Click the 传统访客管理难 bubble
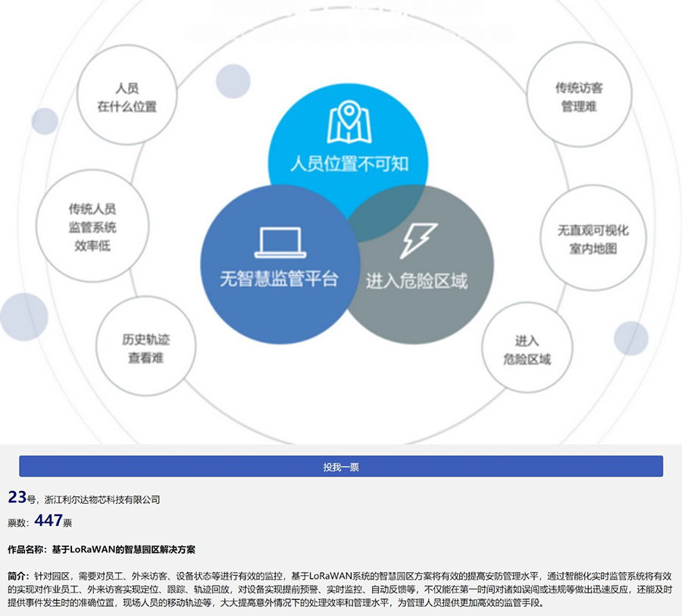This screenshot has width=682, height=616. click(x=579, y=98)
